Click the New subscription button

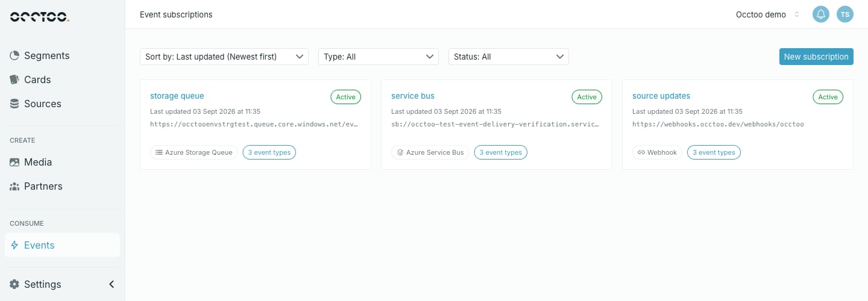click(816, 57)
